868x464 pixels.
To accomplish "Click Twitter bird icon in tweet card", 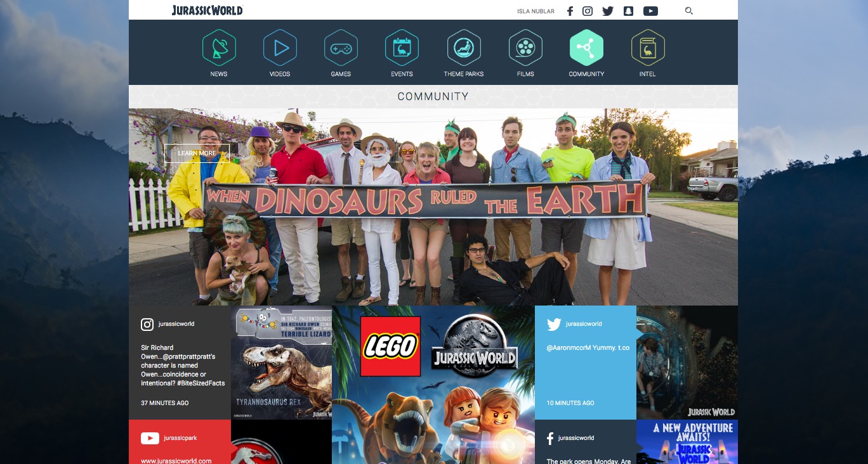I will (554, 325).
